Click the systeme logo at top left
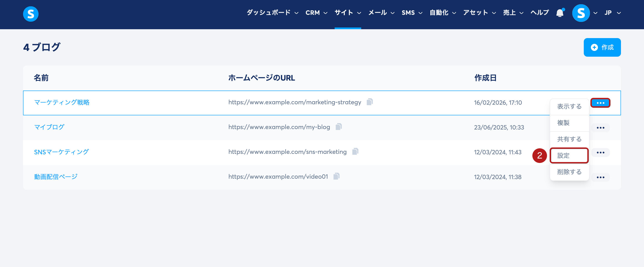Image resolution: width=644 pixels, height=267 pixels. pyautogui.click(x=31, y=14)
